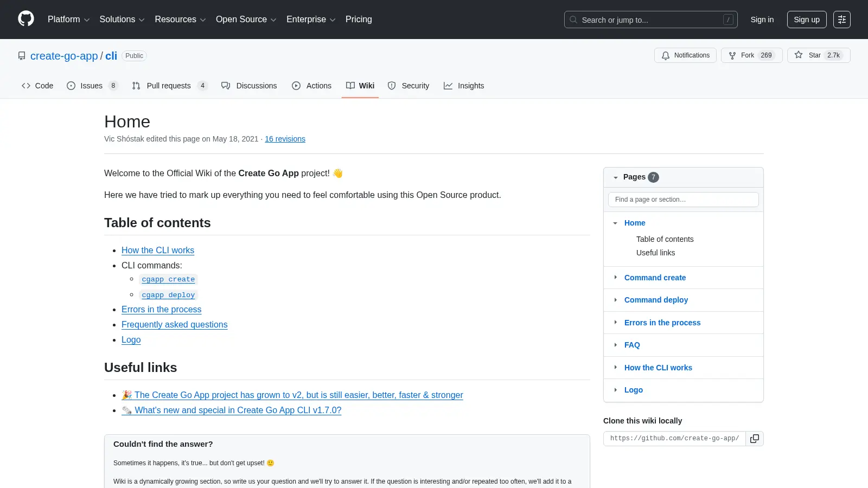This screenshot has height=488, width=868.
Task: Open FAQ sidebar page
Action: (x=632, y=345)
